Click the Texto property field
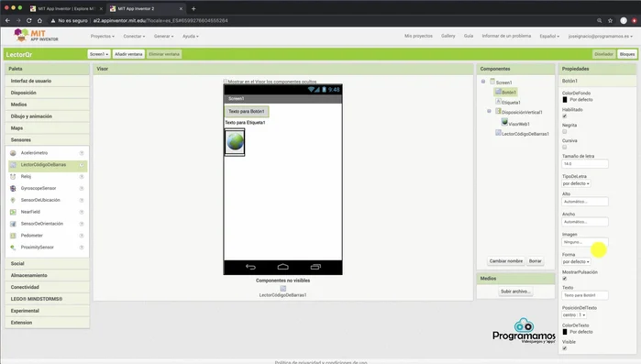Viewport: 641px width, 364px height. (x=585, y=295)
